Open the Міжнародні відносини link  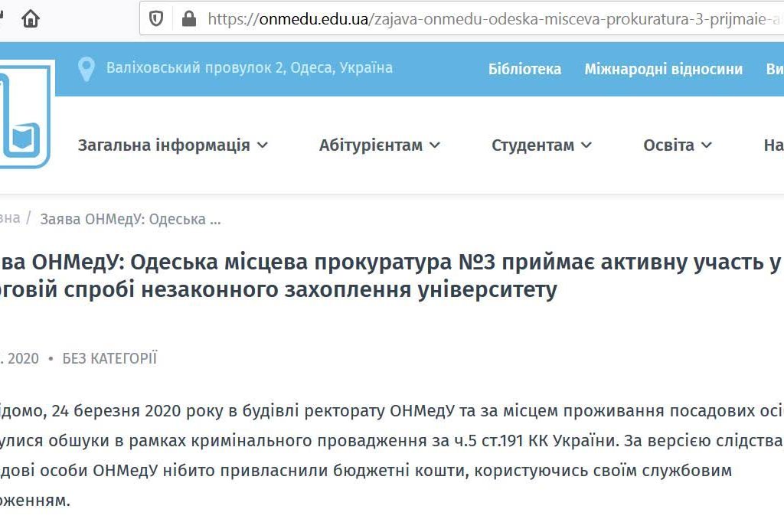point(663,69)
